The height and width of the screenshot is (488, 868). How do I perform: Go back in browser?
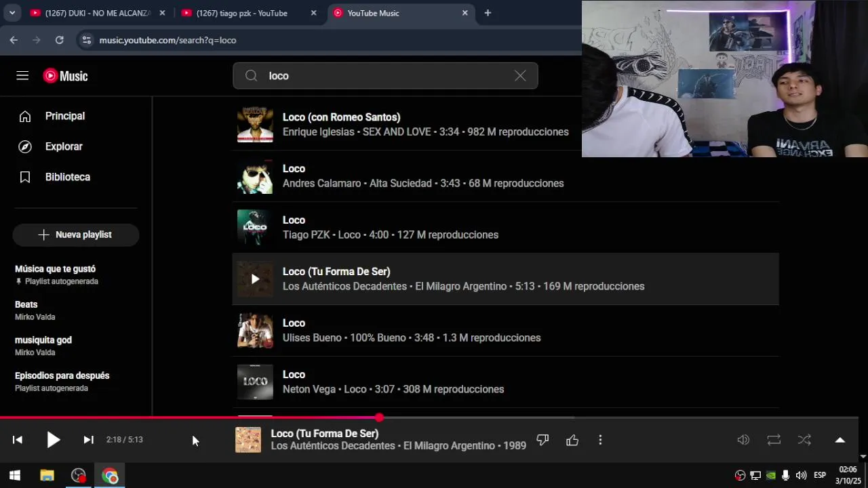click(14, 40)
